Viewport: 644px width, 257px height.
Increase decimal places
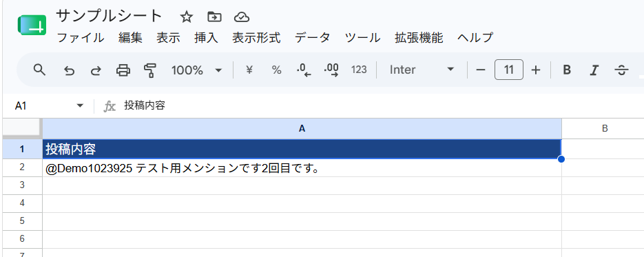[x=331, y=70]
